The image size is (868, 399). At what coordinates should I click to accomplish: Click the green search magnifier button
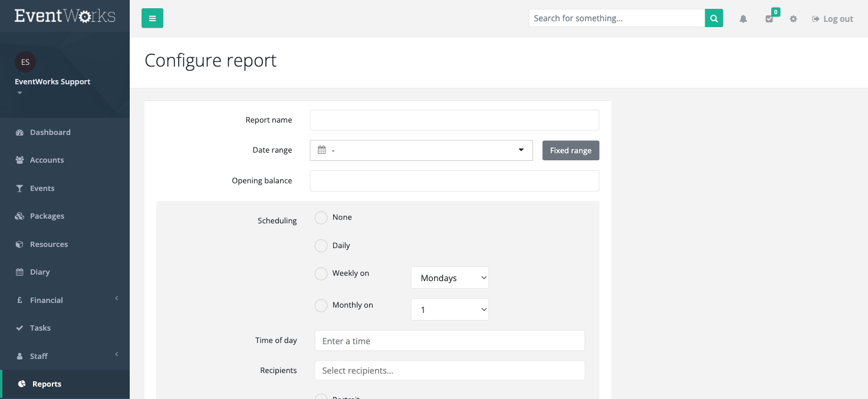pos(714,18)
